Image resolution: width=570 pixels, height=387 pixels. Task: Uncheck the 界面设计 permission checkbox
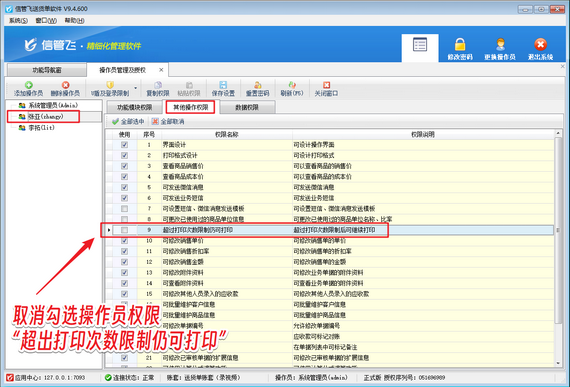click(124, 145)
